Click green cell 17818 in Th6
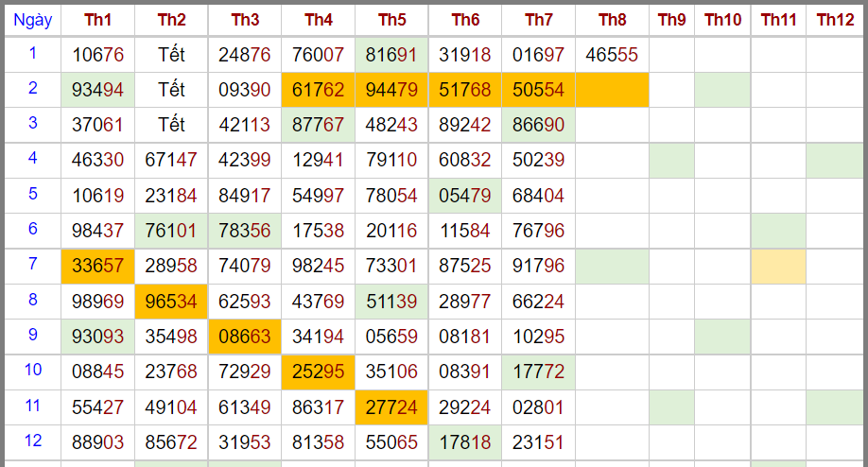Screen dimensions: 868x467 [x=465, y=442]
